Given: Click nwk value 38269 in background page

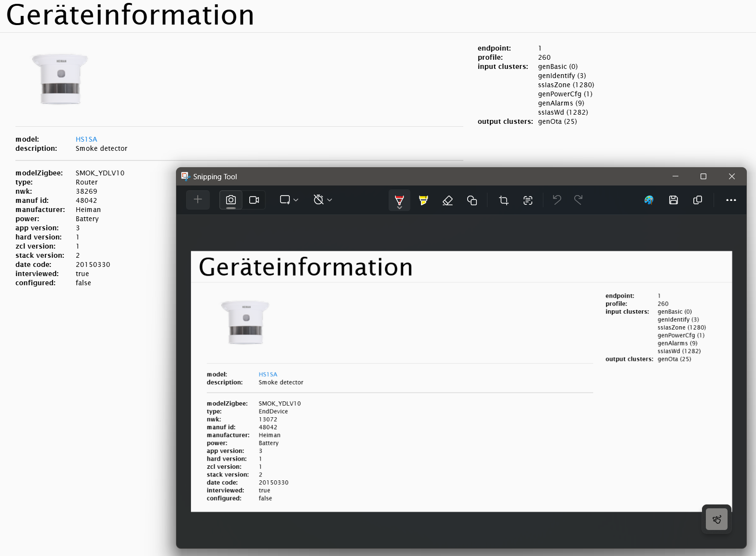Looking at the screenshot, I should [86, 191].
